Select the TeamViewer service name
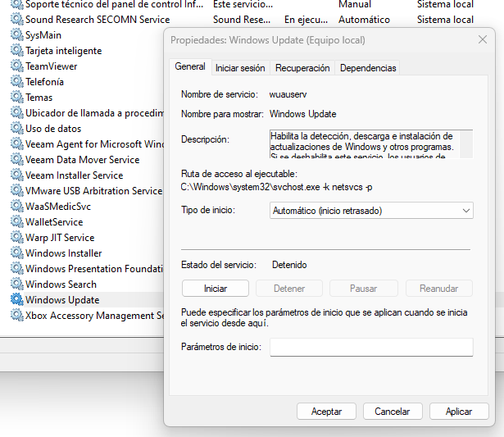The image size is (504, 437). point(52,66)
